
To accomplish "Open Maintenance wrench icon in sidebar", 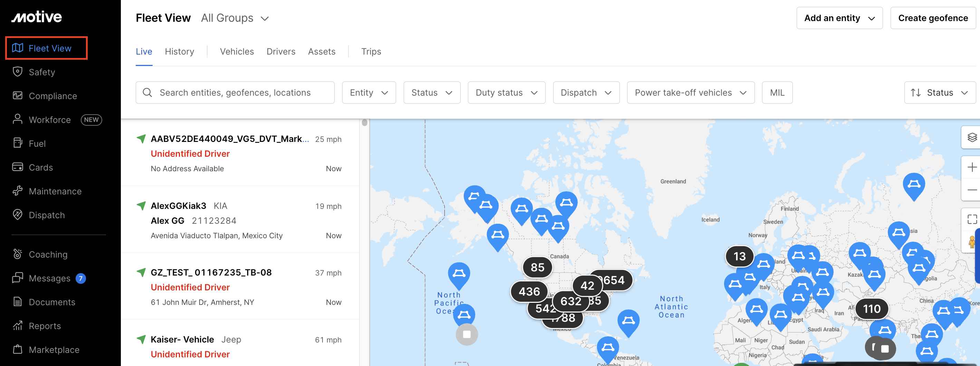I will pyautogui.click(x=18, y=191).
